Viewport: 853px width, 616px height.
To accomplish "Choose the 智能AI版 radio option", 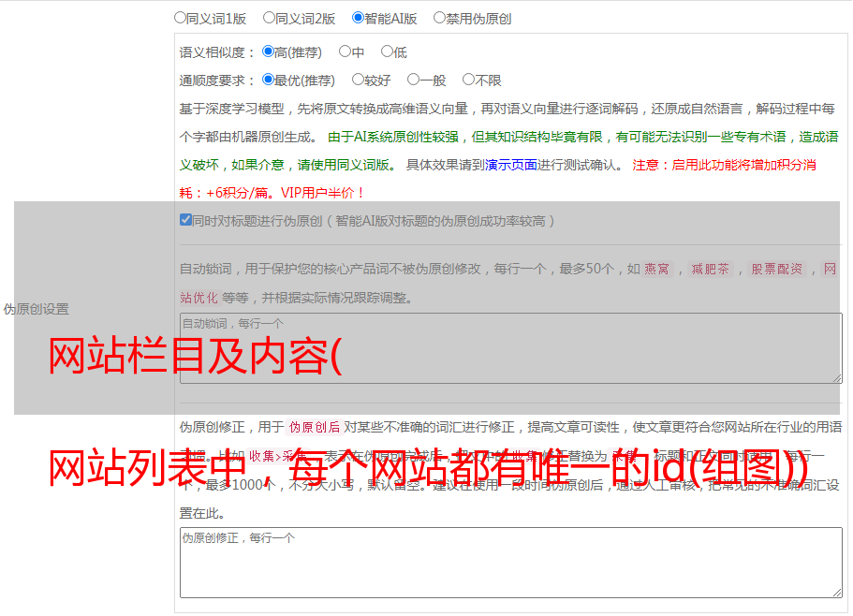I will [x=358, y=18].
